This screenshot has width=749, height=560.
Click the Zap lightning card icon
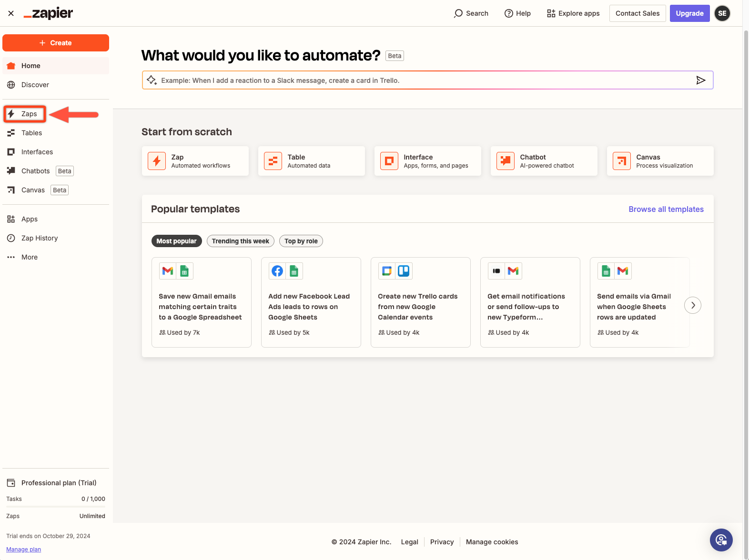(x=157, y=161)
